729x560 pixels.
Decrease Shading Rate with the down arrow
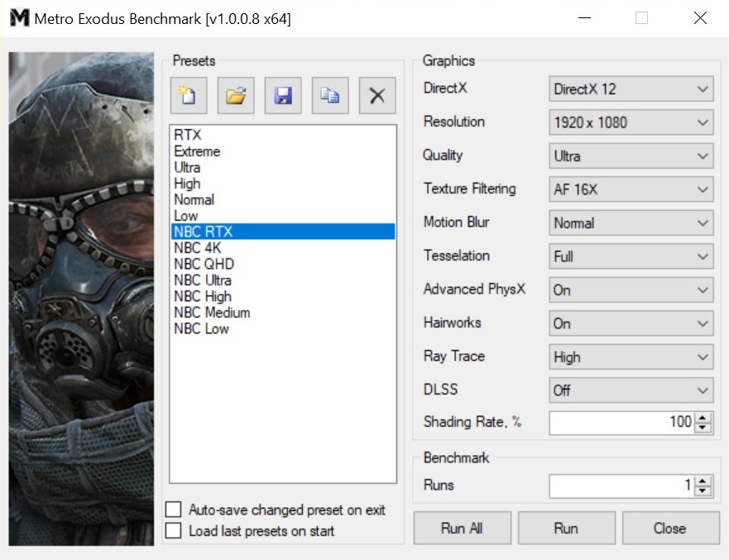point(703,427)
